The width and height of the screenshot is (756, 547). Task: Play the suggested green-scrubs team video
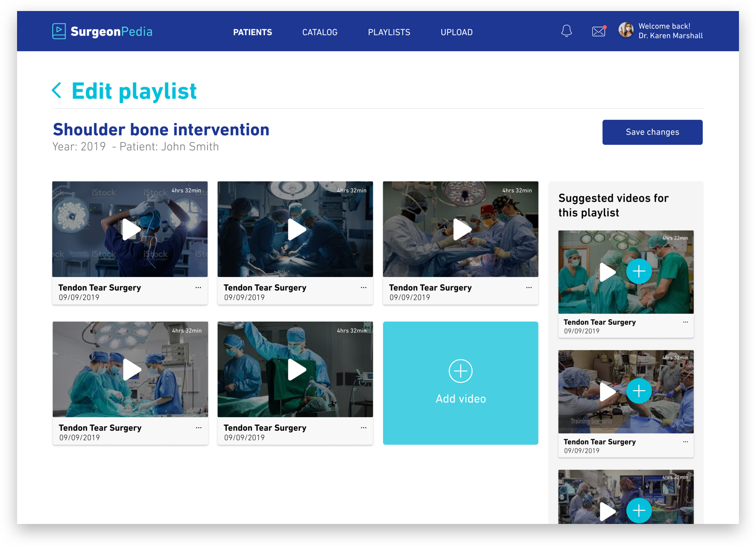[x=608, y=272]
